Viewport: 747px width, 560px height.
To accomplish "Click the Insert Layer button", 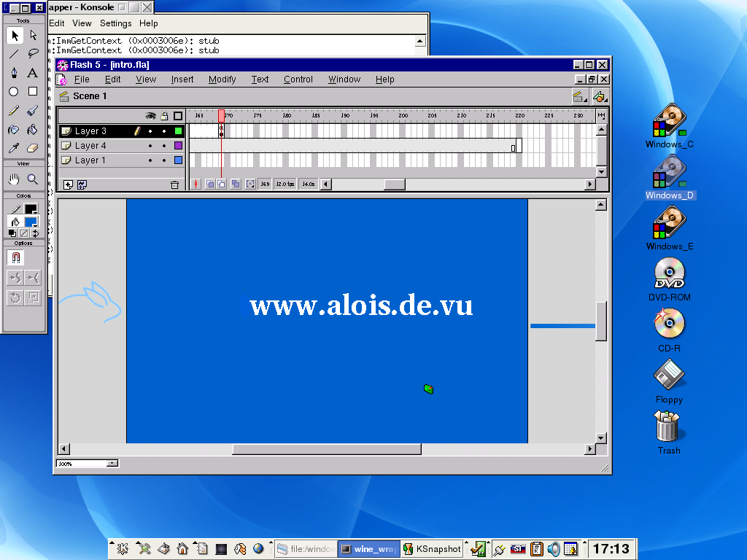I will click(x=68, y=184).
